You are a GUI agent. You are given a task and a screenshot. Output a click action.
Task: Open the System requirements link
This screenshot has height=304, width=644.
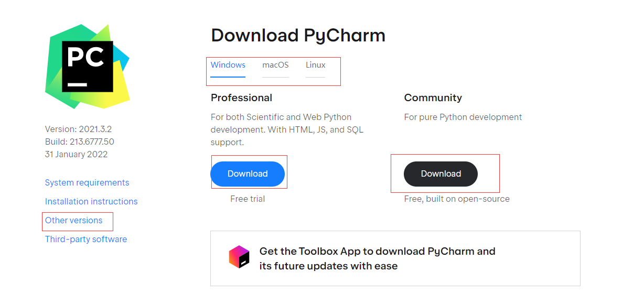87,183
